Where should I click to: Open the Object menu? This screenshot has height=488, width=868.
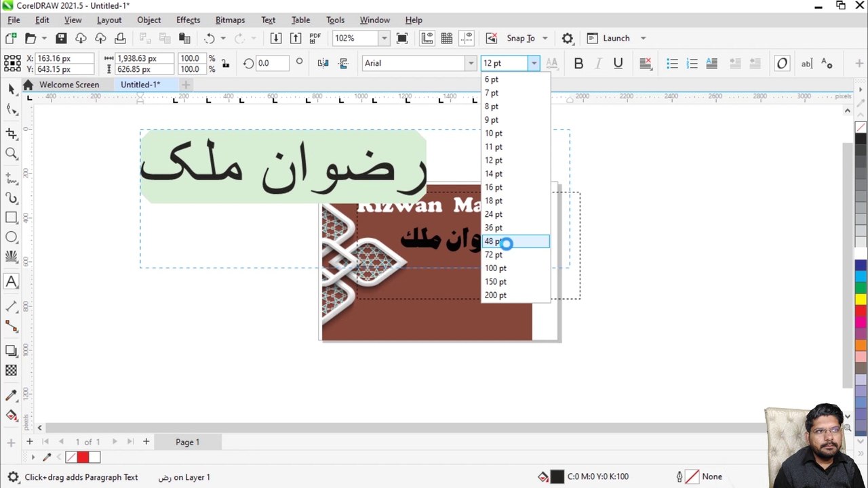tap(149, 20)
